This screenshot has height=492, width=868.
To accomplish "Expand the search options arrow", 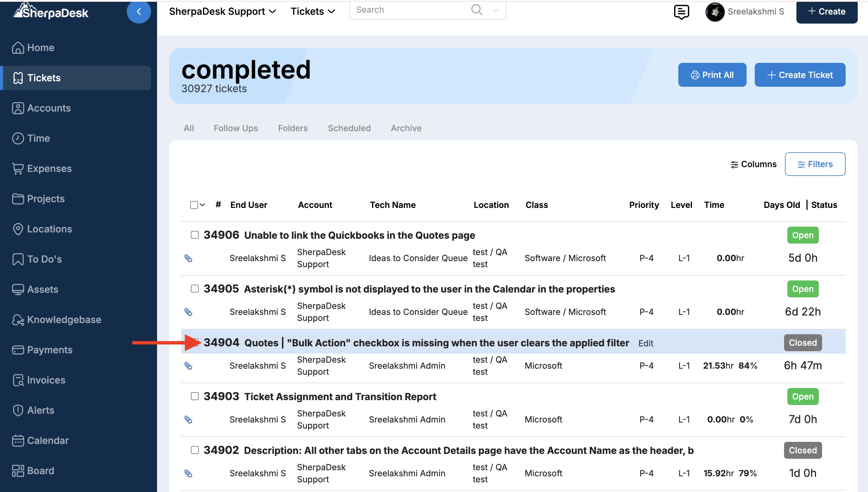I will point(495,11).
